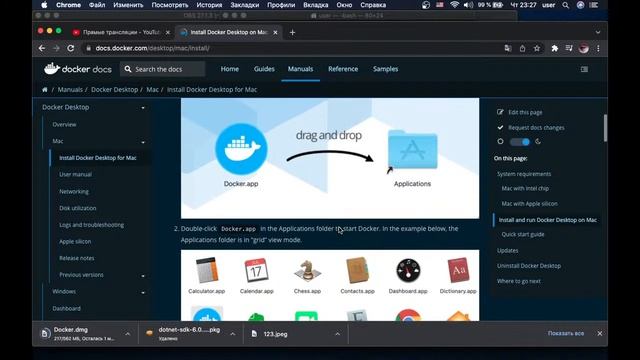Jump to Where to go next section
The height and width of the screenshot is (360, 640).
pos(519,281)
